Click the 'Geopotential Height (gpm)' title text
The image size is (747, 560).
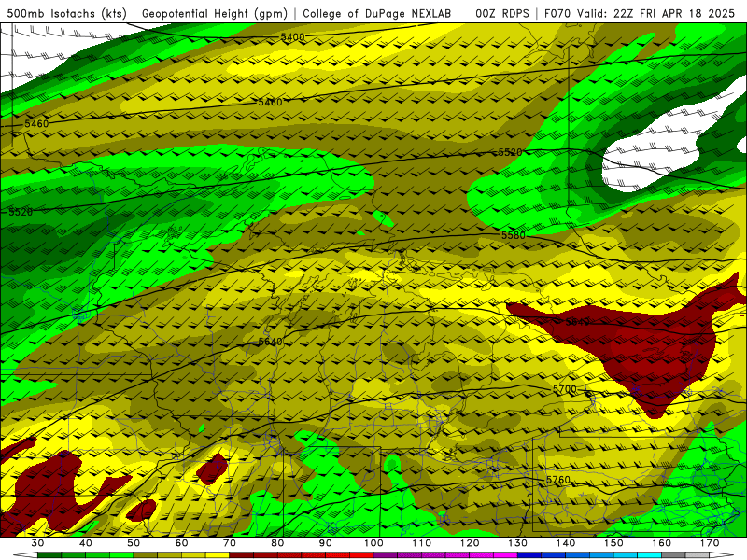[215, 13]
